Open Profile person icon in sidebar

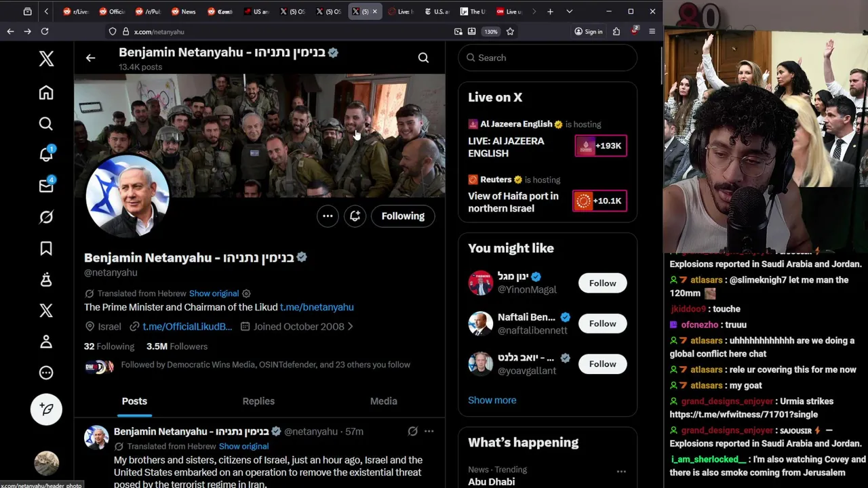pos(46,342)
